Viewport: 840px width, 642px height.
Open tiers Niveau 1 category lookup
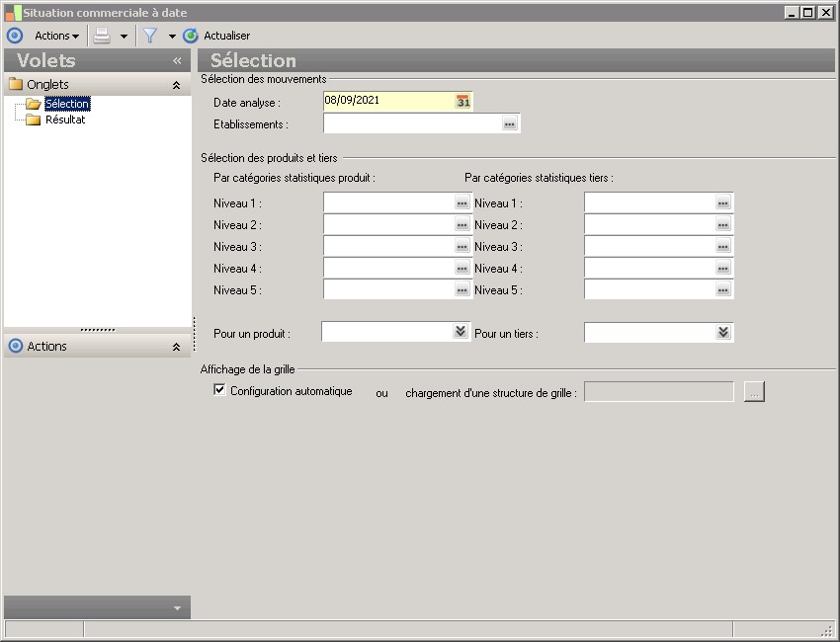(x=722, y=202)
